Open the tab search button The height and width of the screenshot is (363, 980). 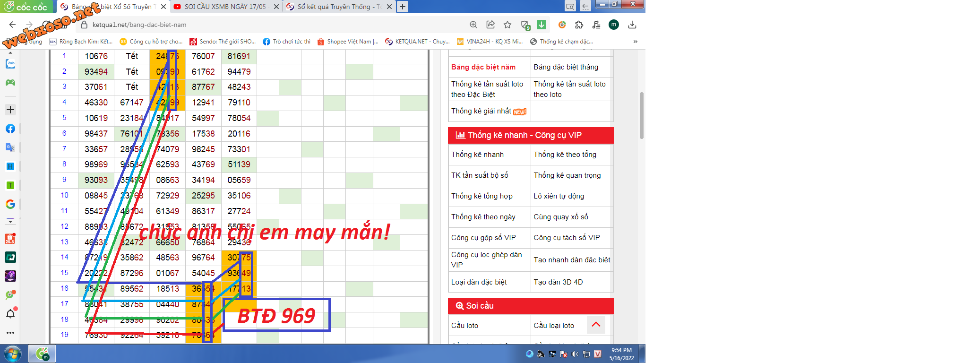coord(570,6)
